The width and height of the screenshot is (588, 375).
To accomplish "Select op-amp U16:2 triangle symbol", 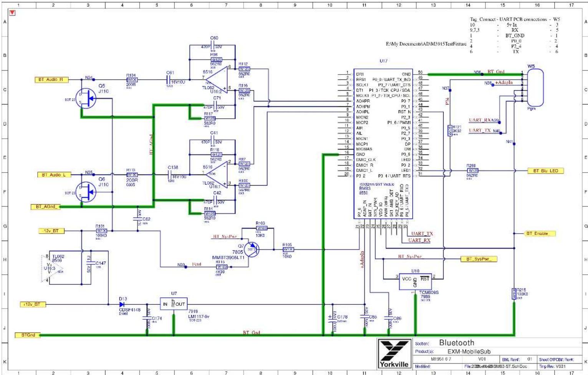I will (217, 80).
